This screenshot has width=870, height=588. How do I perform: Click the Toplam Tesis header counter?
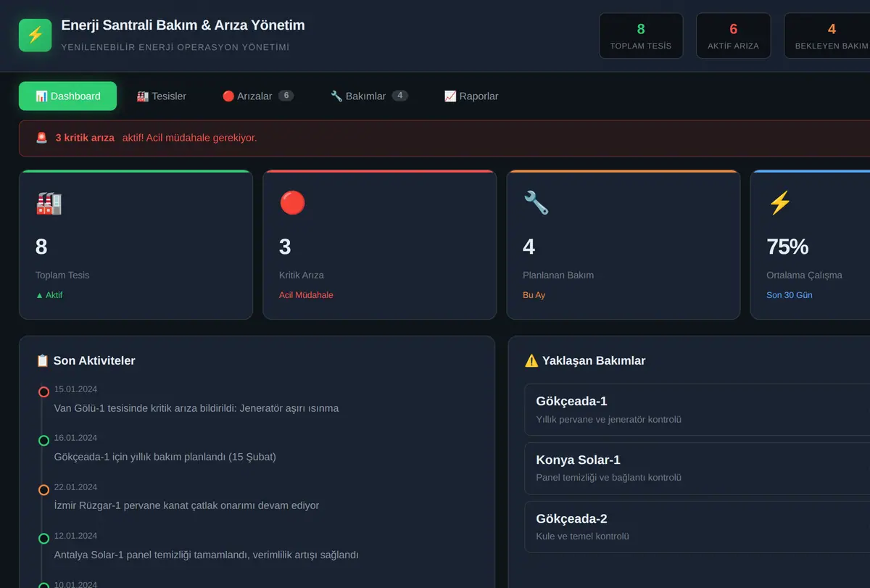coord(641,36)
